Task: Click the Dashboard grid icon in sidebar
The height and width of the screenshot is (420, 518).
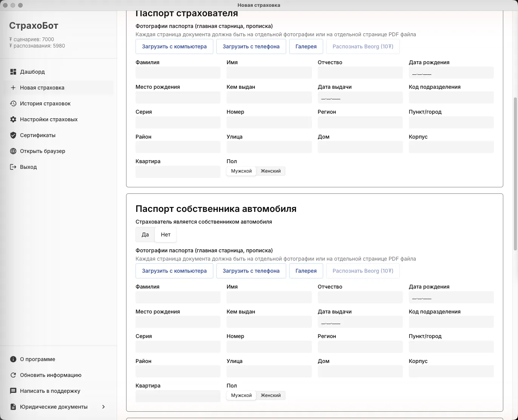Action: [x=13, y=72]
